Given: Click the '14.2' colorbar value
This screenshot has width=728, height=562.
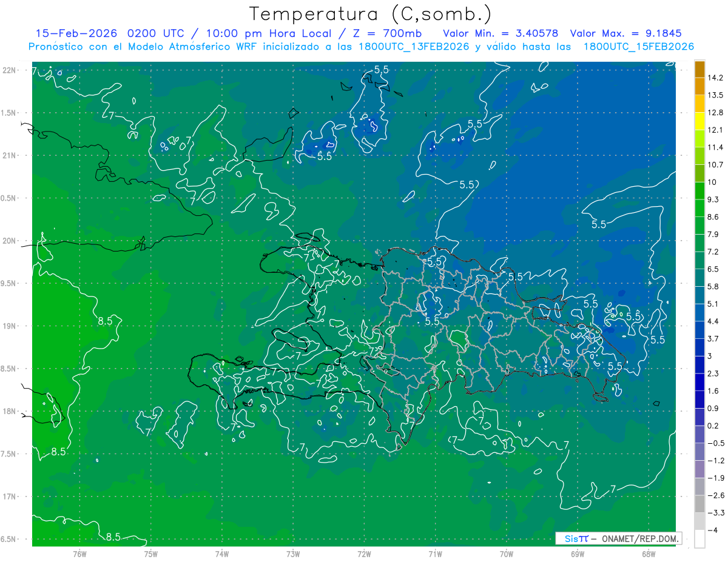Looking at the screenshot, I should (x=716, y=78).
